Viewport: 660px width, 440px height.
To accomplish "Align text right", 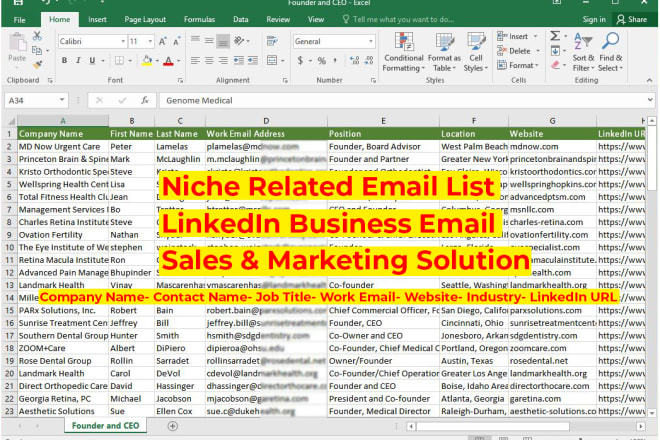I will tap(223, 60).
